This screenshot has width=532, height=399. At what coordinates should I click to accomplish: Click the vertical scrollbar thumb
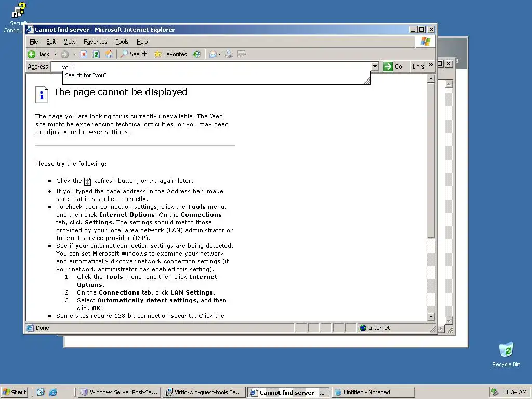pyautogui.click(x=431, y=161)
